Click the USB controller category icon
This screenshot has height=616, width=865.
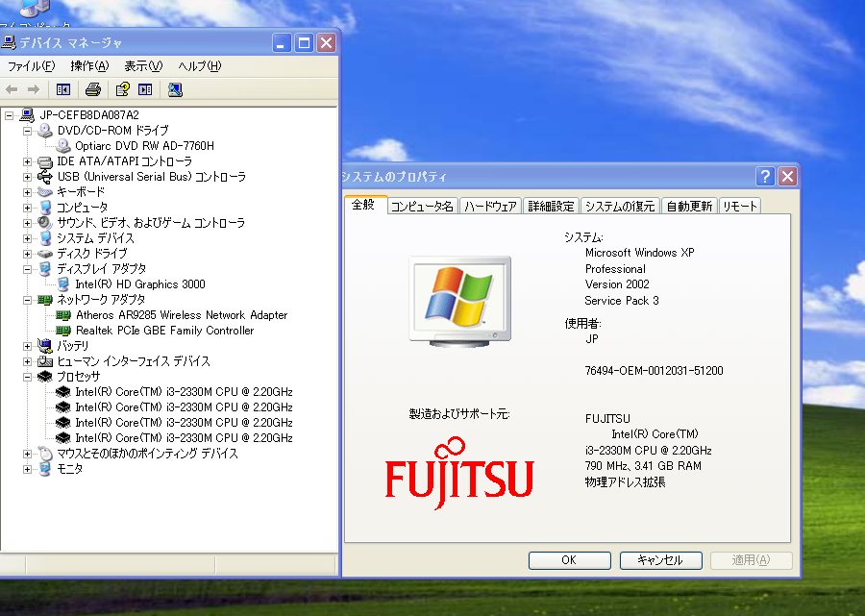click(x=44, y=177)
